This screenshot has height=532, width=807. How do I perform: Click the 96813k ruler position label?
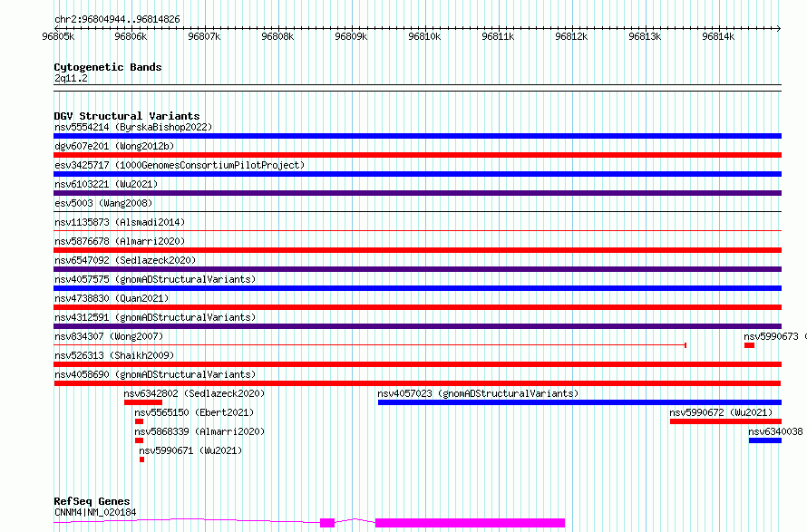645,36
